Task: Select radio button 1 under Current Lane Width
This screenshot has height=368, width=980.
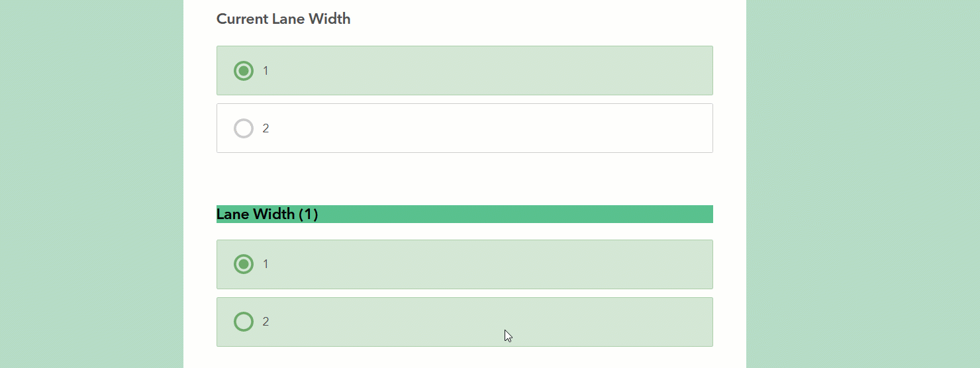Action: (x=244, y=71)
